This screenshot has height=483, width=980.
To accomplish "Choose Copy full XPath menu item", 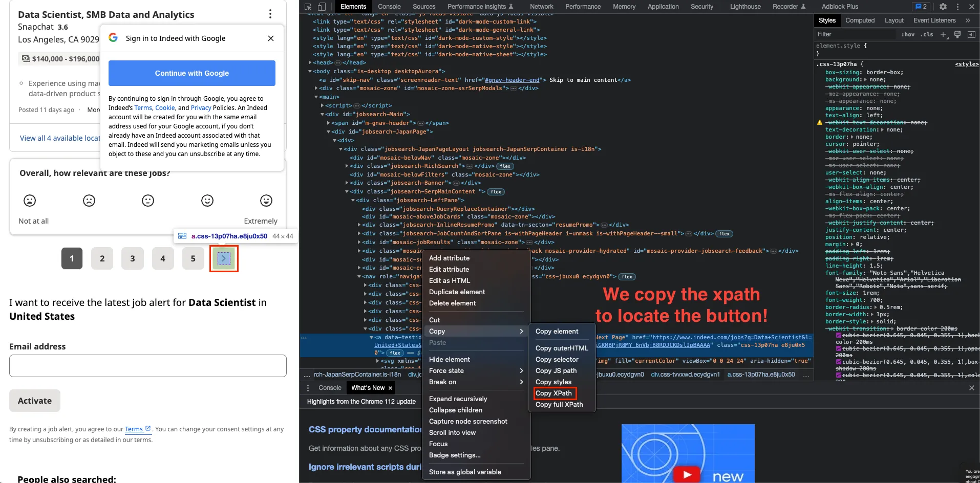I will tap(559, 405).
